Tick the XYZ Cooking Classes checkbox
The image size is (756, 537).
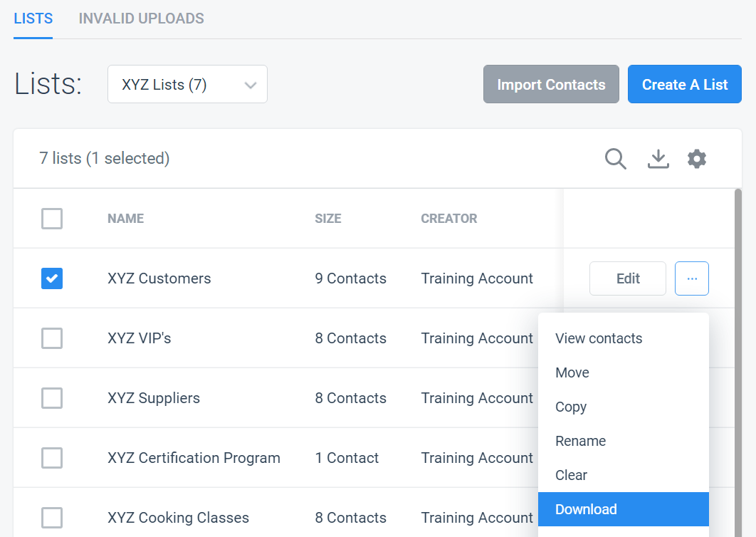pos(52,518)
